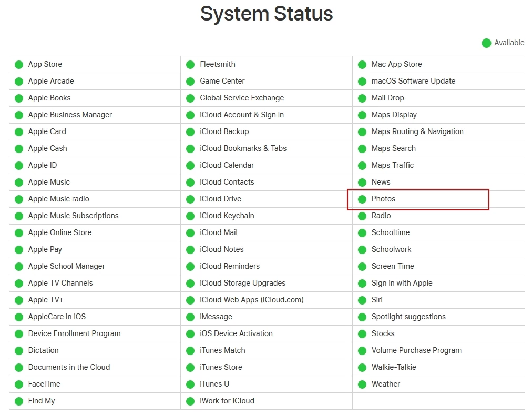
Task: Select the Maps Routing & Navigation entry
Action: (417, 131)
